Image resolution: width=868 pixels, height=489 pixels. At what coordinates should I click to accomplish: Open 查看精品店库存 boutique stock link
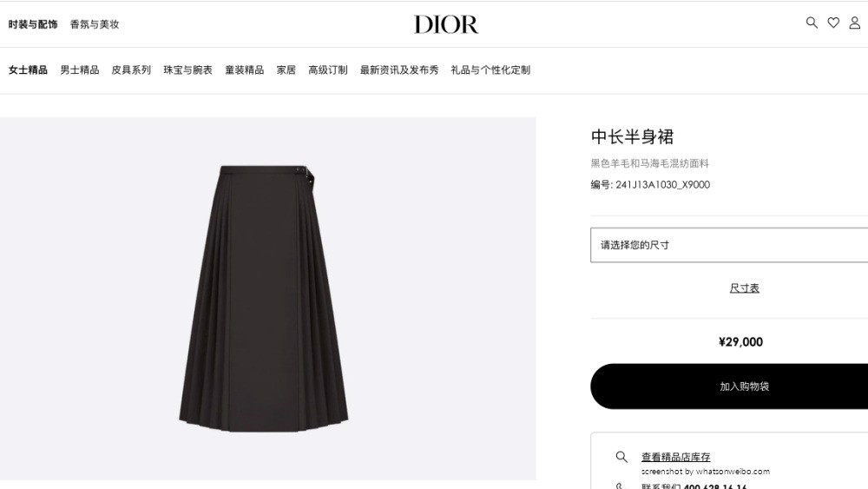[675, 457]
